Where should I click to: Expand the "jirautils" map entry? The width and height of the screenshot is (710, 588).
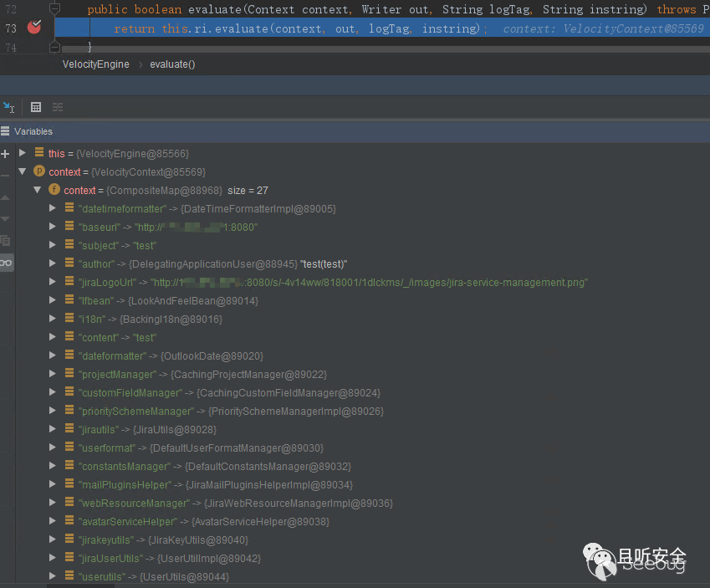(53, 429)
